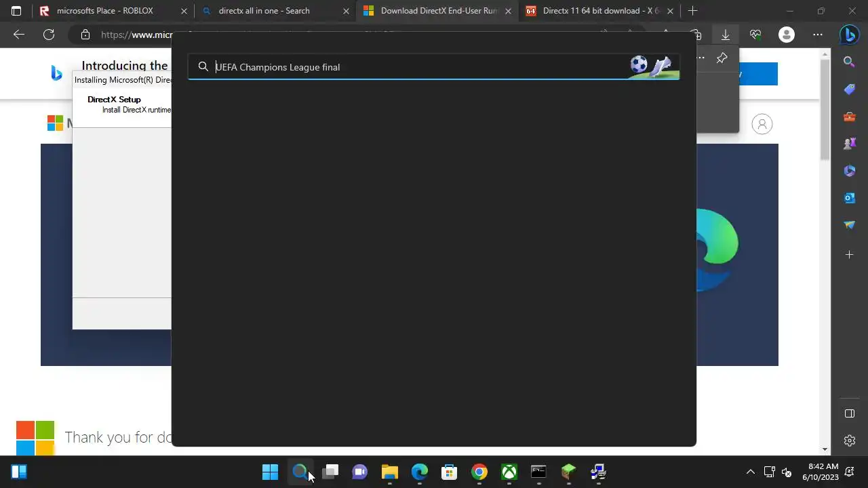868x488 pixels.
Task: Open the Xbox app from the taskbar
Action: click(x=509, y=472)
